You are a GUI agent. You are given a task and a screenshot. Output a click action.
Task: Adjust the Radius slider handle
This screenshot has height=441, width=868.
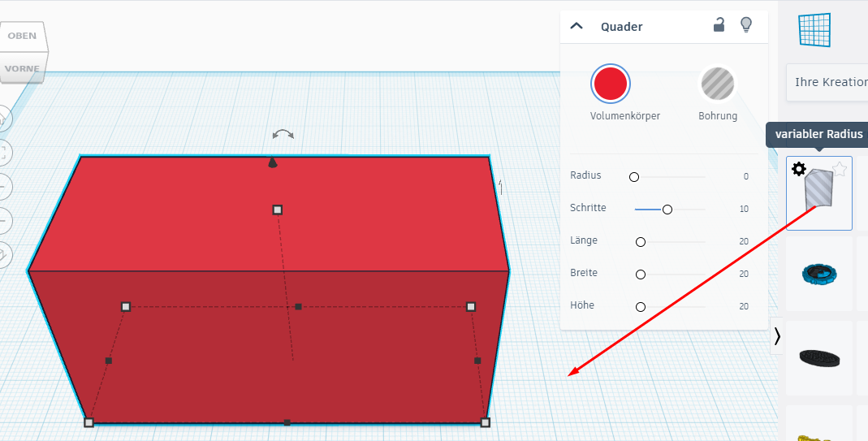tap(634, 177)
